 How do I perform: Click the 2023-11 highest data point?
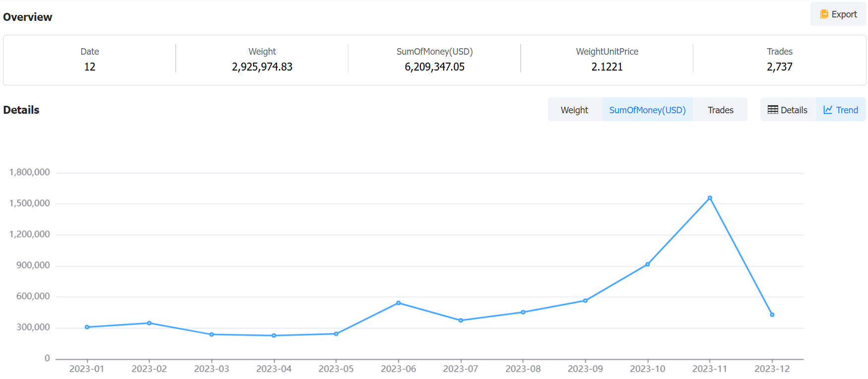tap(710, 198)
